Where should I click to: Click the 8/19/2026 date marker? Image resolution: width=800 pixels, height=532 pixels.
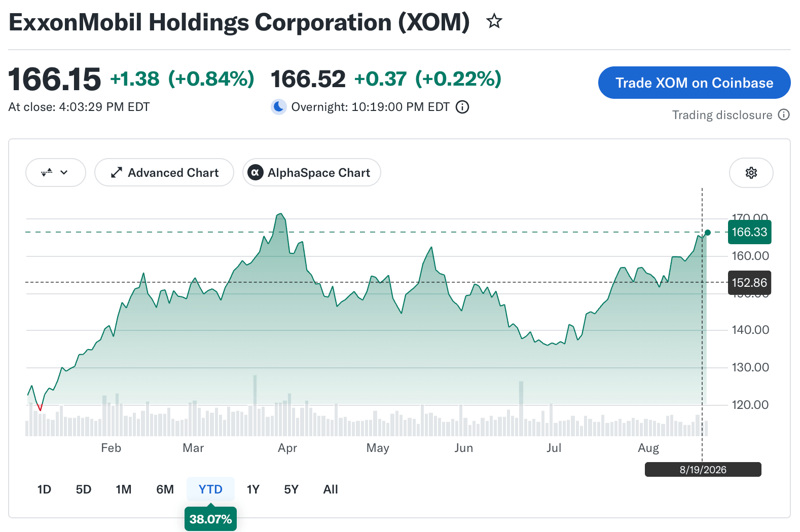tap(703, 470)
